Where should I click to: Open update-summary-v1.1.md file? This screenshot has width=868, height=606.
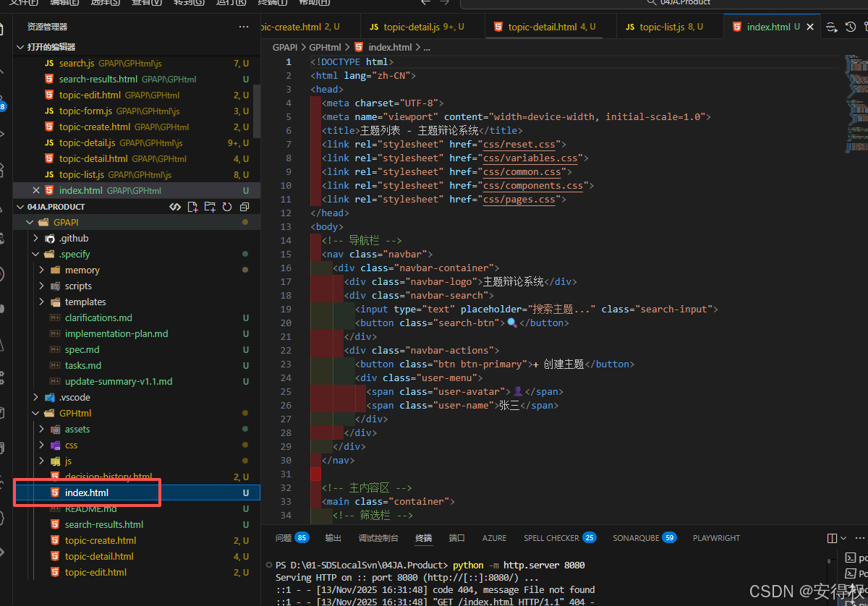coord(119,381)
